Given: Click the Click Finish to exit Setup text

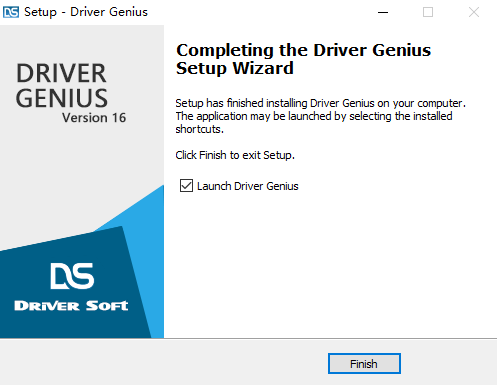Looking at the screenshot, I should 235,155.
